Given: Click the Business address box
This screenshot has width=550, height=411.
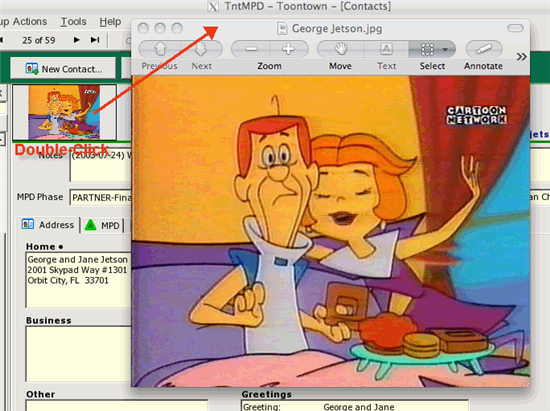Looking at the screenshot, I should pos(78,354).
